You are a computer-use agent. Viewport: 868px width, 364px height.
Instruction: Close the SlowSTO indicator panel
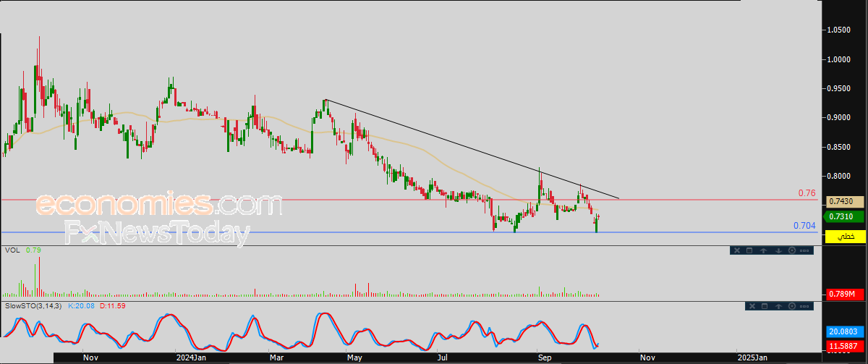pos(752,306)
